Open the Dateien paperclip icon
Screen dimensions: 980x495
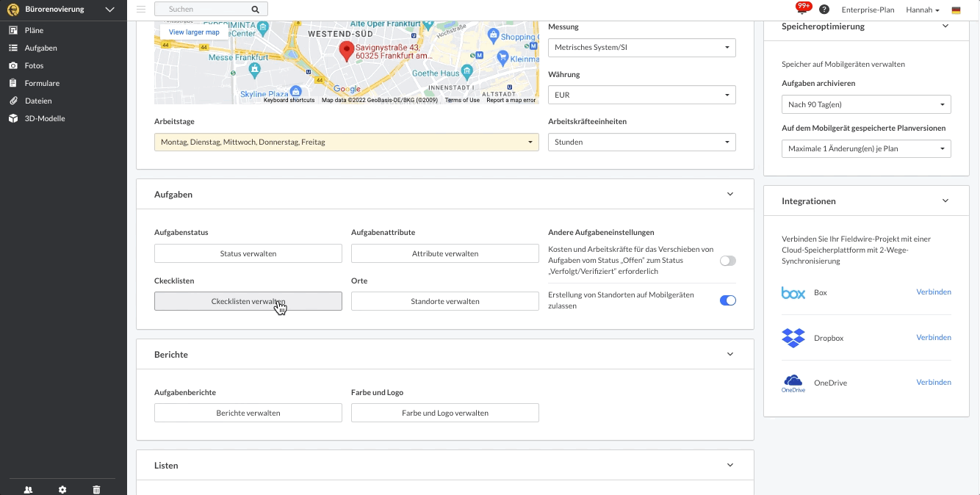[x=12, y=101]
